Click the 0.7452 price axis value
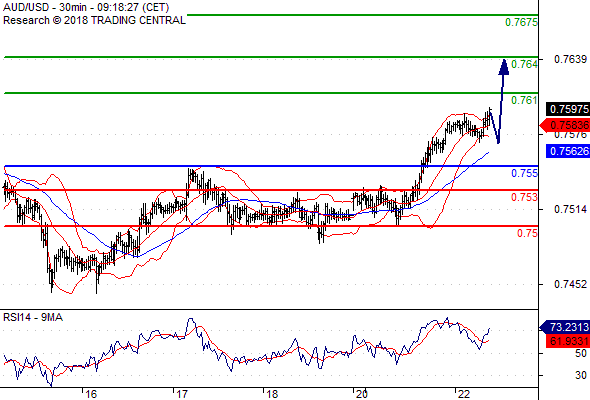This screenshot has height=400, width=590. (570, 284)
